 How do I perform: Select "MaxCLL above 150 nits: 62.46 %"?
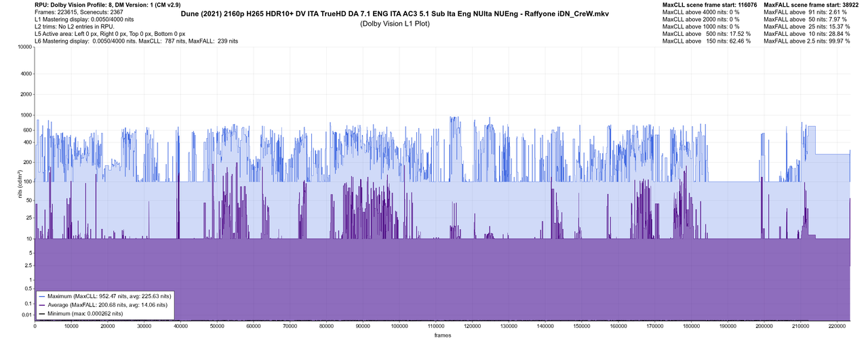[x=707, y=41]
